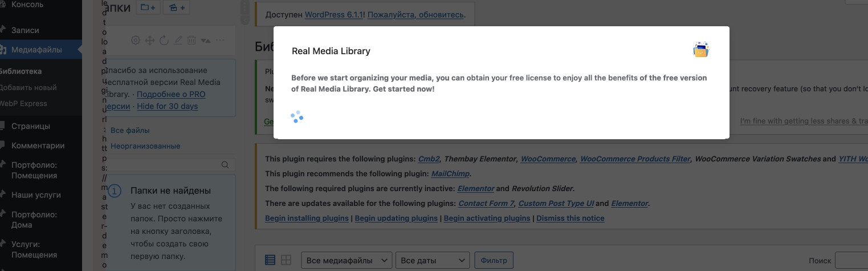Click the new folder icon button

[148, 7]
